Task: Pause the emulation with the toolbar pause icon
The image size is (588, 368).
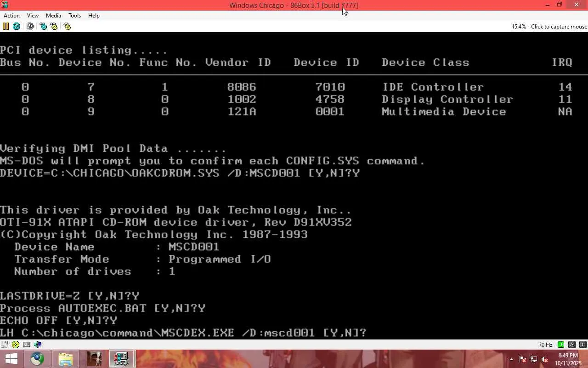Action: pos(6,26)
